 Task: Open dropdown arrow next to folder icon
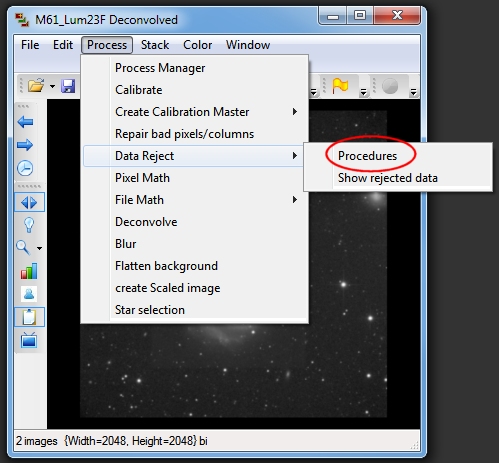click(52, 86)
